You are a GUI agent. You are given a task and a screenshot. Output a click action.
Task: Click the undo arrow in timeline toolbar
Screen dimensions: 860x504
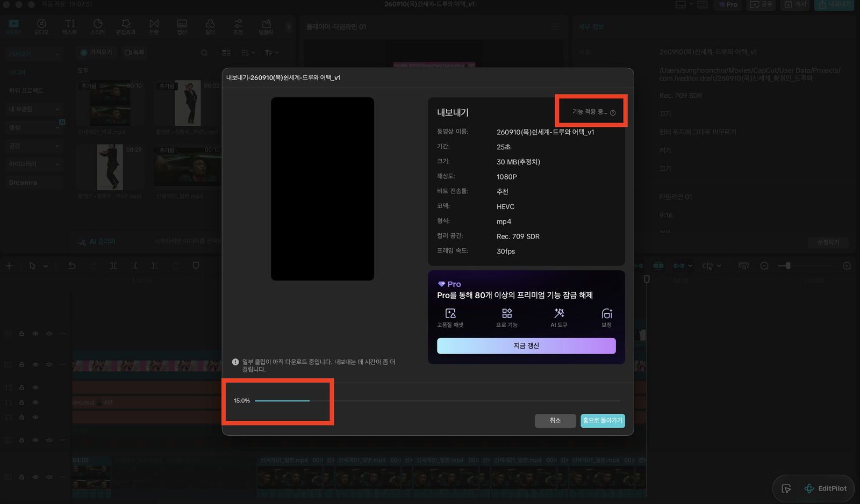(72, 266)
